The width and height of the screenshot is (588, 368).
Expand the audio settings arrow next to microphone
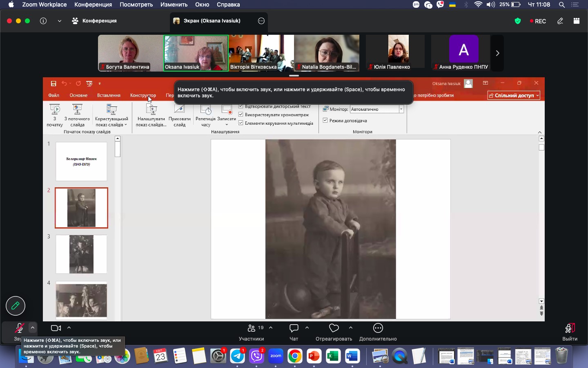tap(33, 328)
